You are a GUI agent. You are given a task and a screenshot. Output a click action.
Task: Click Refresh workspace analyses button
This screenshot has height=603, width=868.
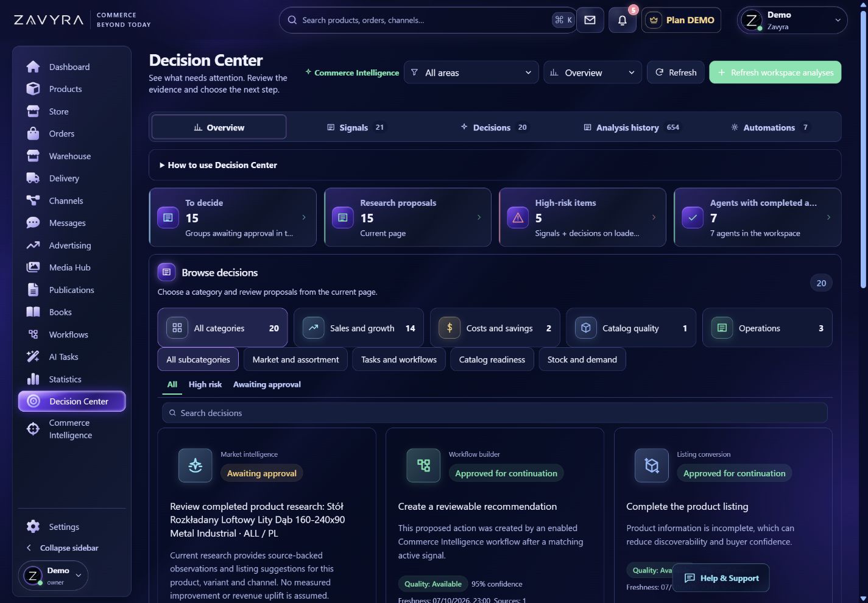click(775, 72)
